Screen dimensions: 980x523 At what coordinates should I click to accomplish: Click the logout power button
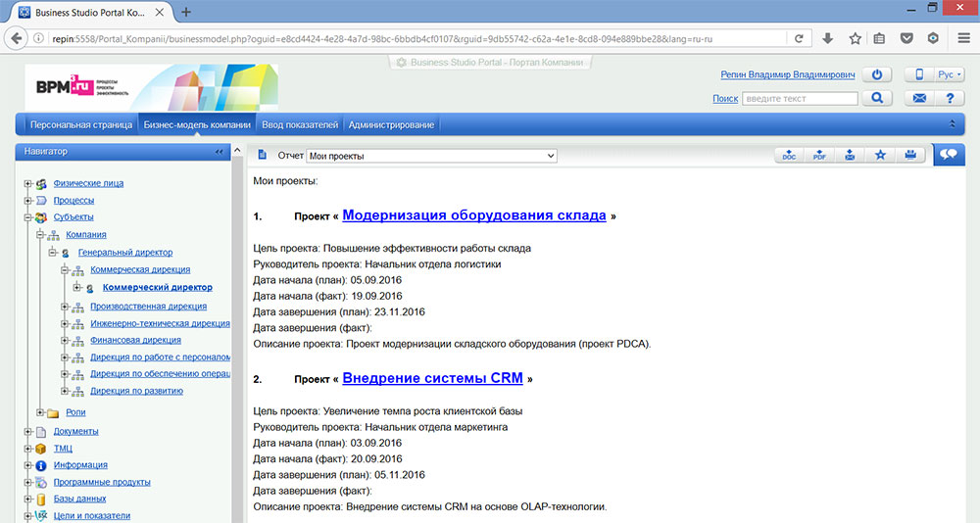pyautogui.click(x=878, y=75)
